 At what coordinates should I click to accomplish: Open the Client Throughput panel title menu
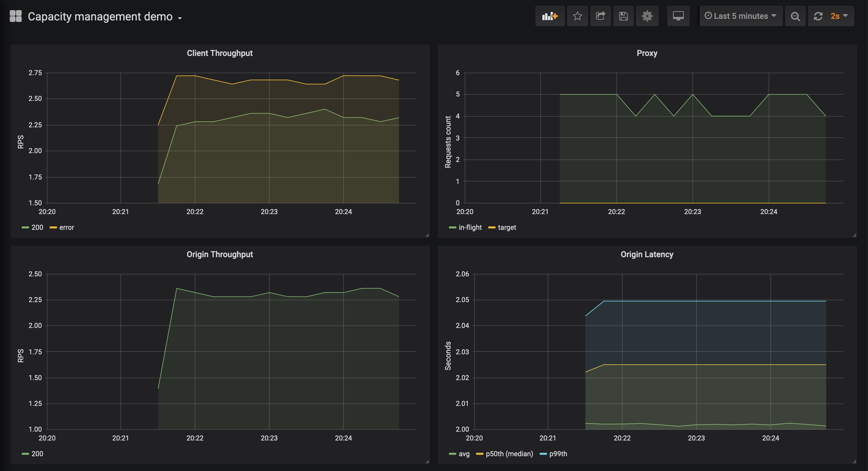point(220,53)
